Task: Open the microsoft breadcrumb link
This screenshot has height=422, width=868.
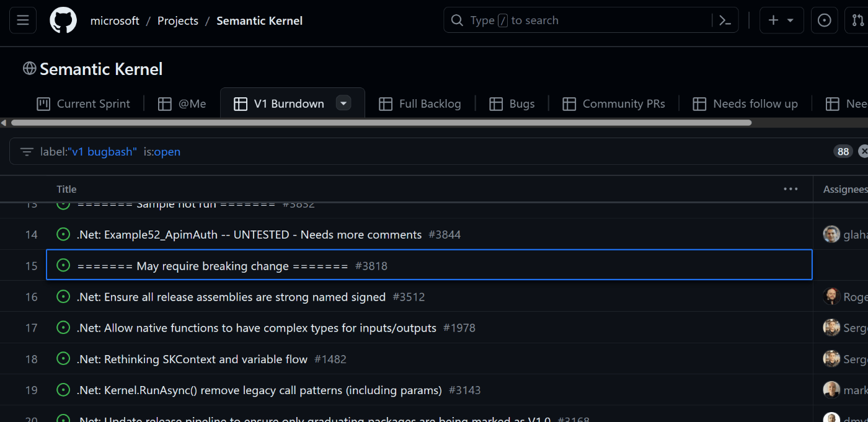Action: click(x=115, y=20)
